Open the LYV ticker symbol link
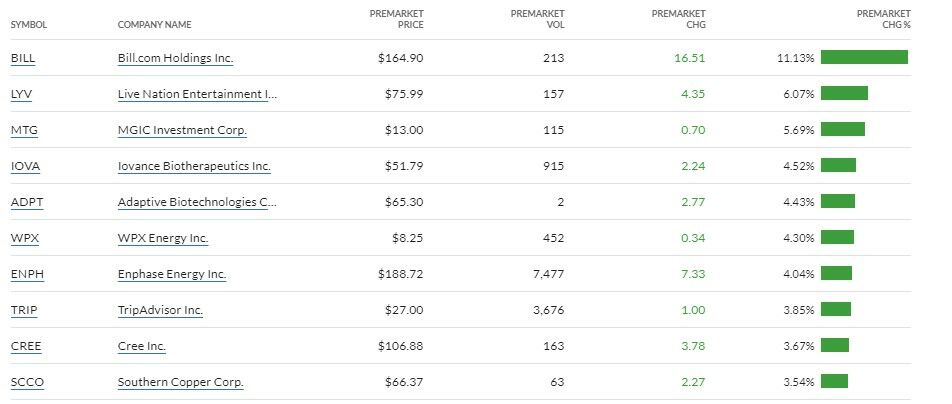 pyautogui.click(x=21, y=94)
